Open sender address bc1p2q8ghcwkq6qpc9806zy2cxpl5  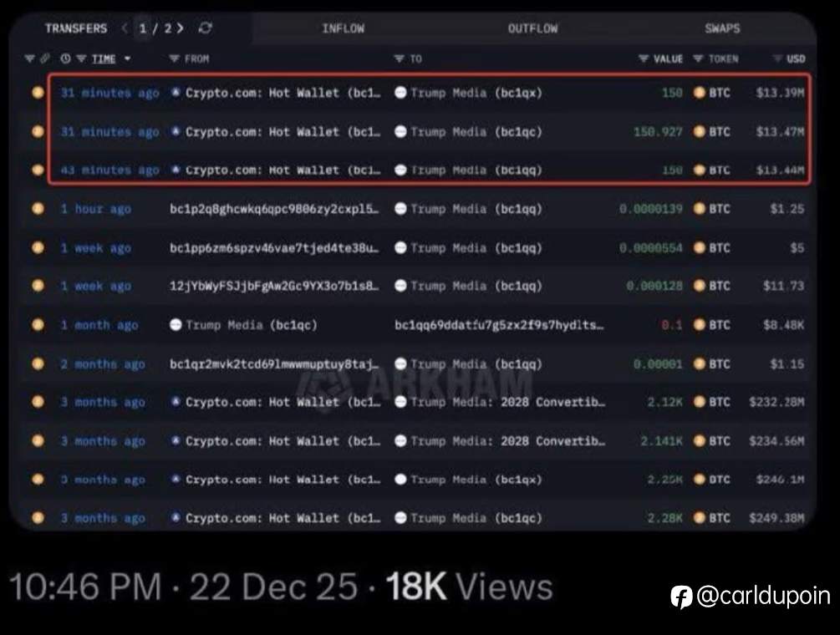click(274, 209)
